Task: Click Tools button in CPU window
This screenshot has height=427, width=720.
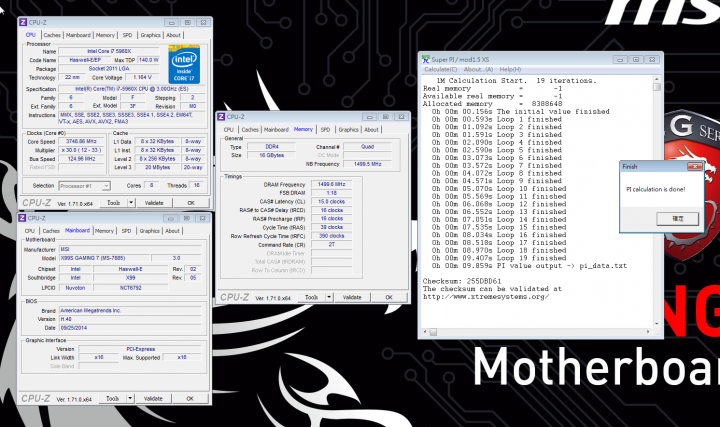Action: coord(113,202)
